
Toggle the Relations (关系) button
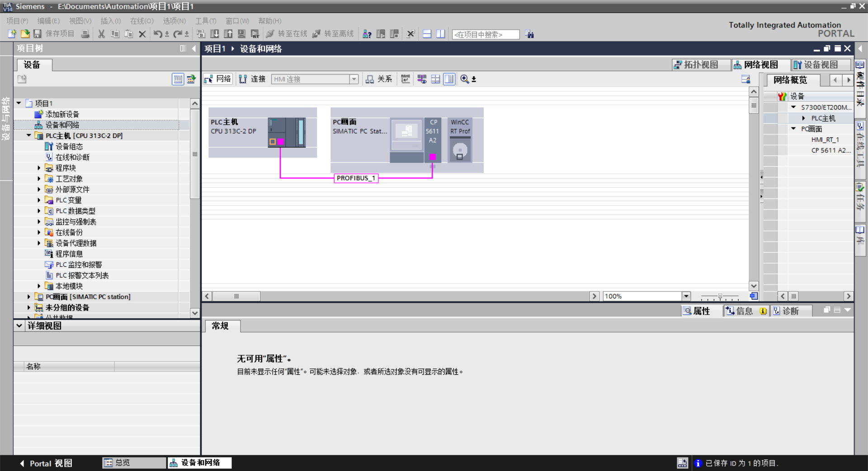(x=379, y=79)
